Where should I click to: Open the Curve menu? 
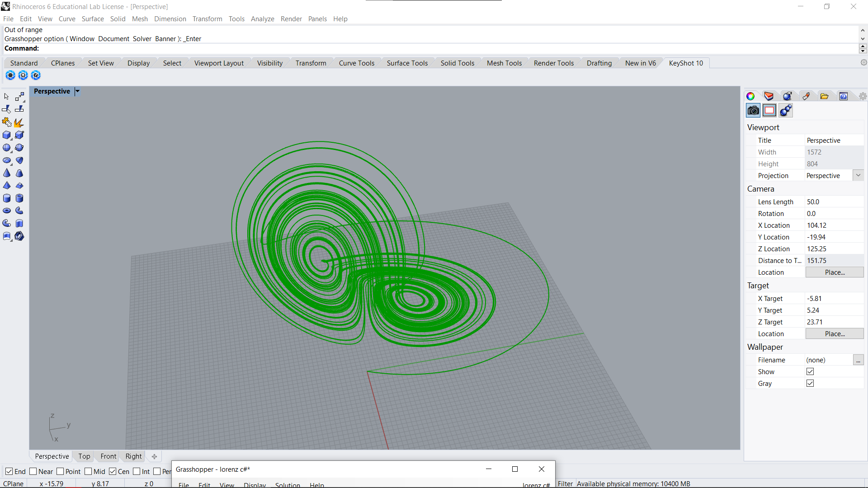pyautogui.click(x=67, y=19)
